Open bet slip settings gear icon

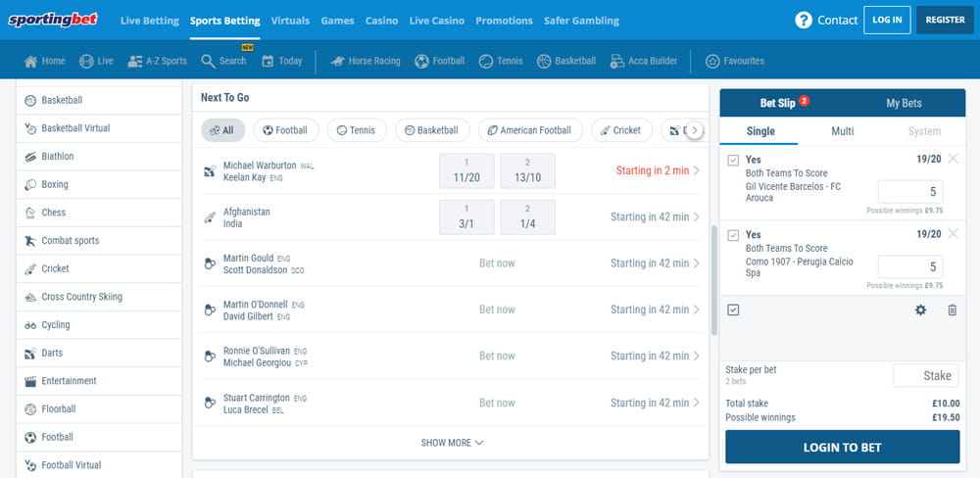pos(920,310)
